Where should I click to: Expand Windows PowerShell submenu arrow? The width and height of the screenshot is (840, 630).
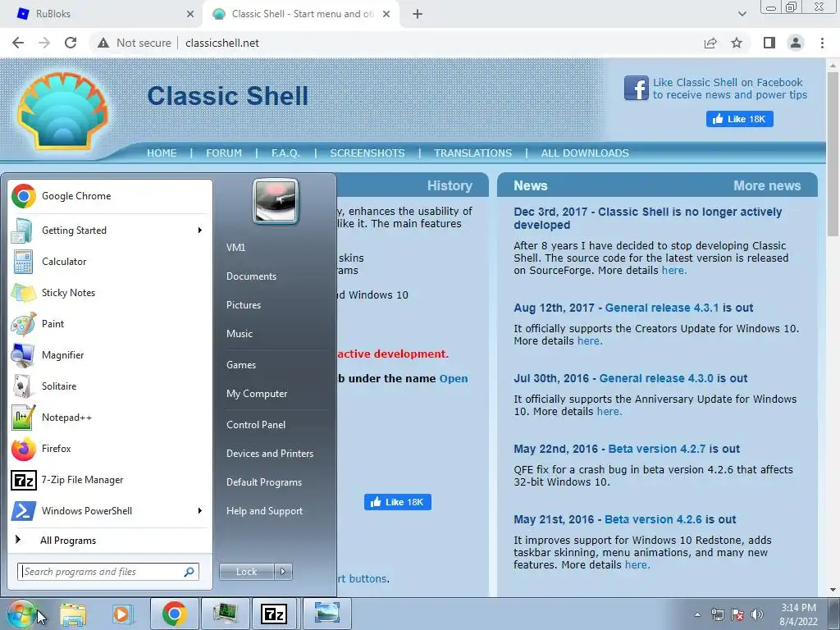200,510
